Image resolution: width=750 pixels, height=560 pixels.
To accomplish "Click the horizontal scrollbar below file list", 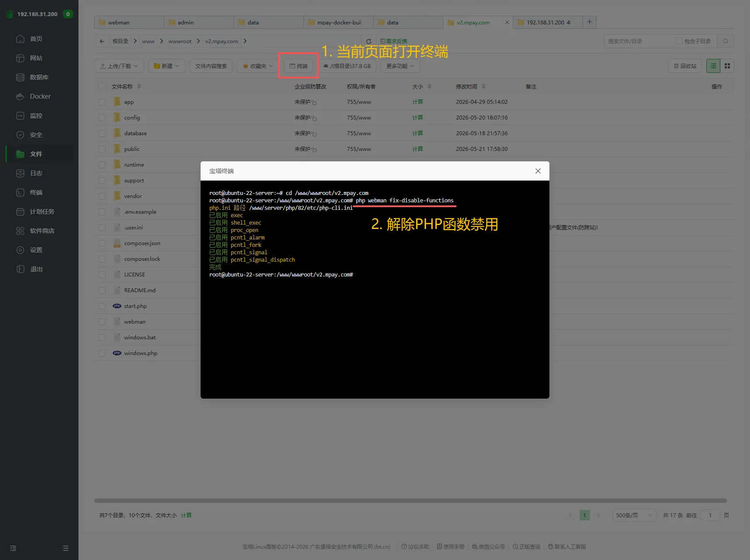I will click(410, 501).
